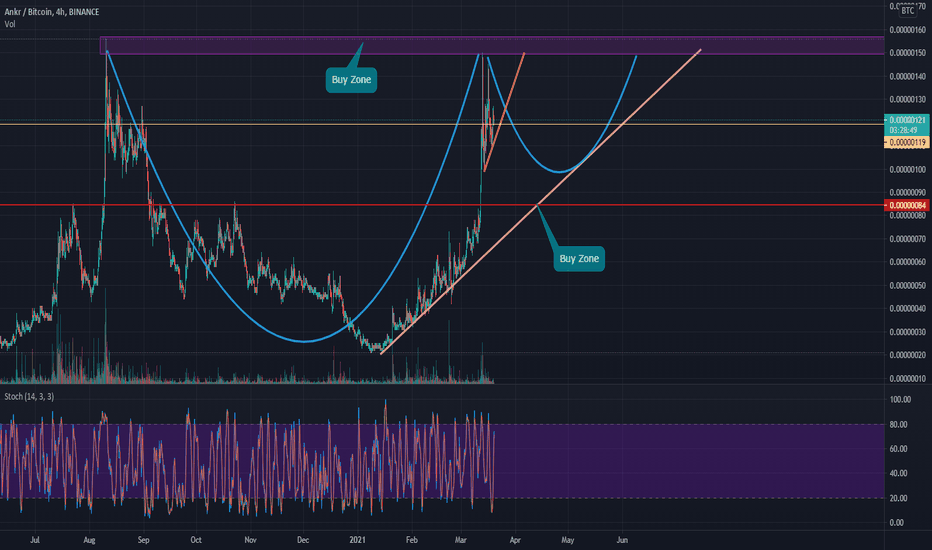Click the 0.00000070 price axis label
The height and width of the screenshot is (550, 932).
[x=908, y=239]
